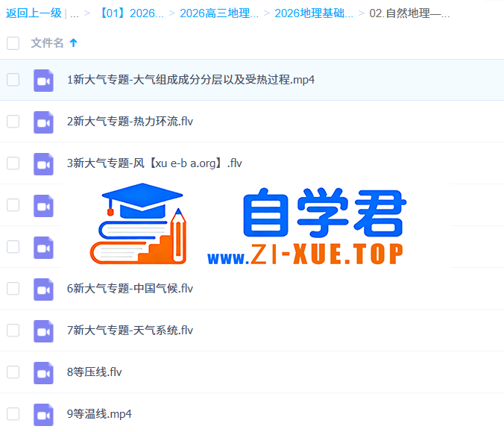
Task: Click video icon for 1新大气专题 mp4 file
Action: 43,81
